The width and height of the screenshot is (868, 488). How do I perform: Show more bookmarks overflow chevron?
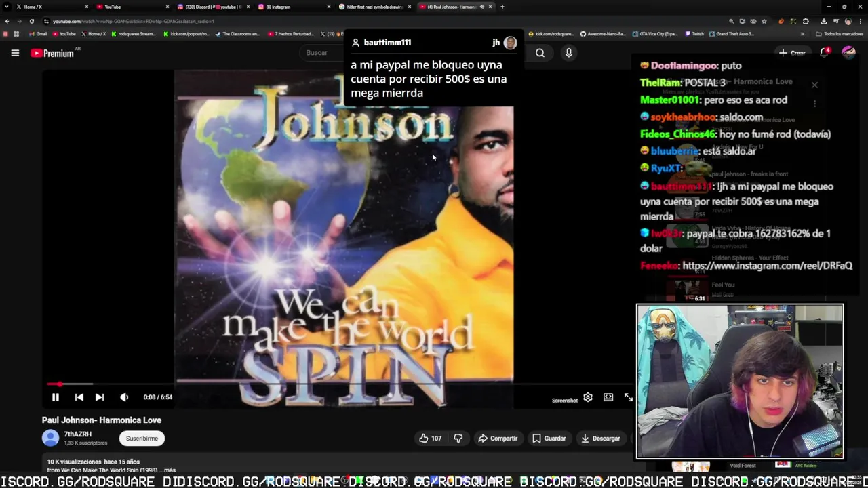click(802, 34)
